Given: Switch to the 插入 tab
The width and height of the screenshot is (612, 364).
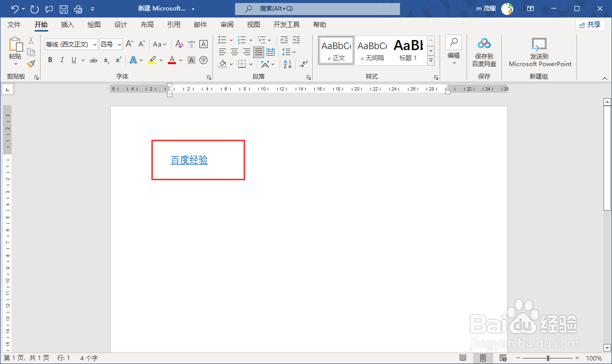Looking at the screenshot, I should [67, 25].
